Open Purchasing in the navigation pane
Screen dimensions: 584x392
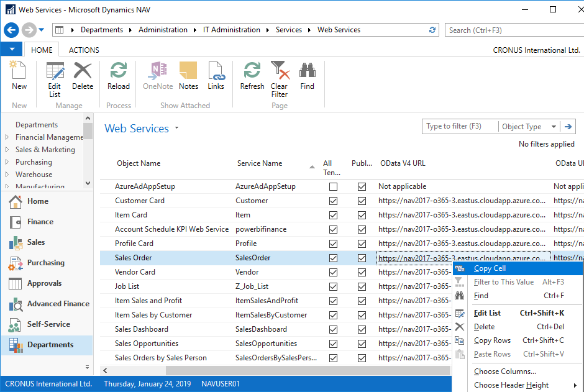47,263
